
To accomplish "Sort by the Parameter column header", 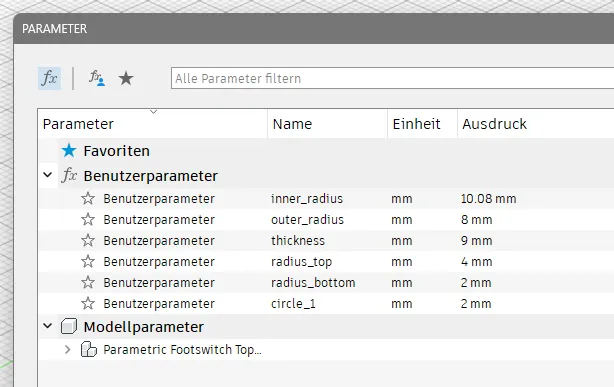I will click(x=153, y=124).
